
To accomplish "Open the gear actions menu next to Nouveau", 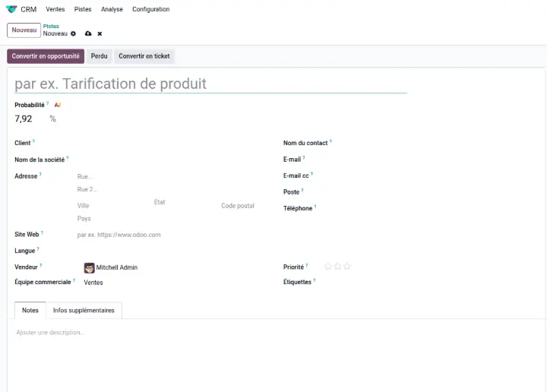I will coord(74,33).
